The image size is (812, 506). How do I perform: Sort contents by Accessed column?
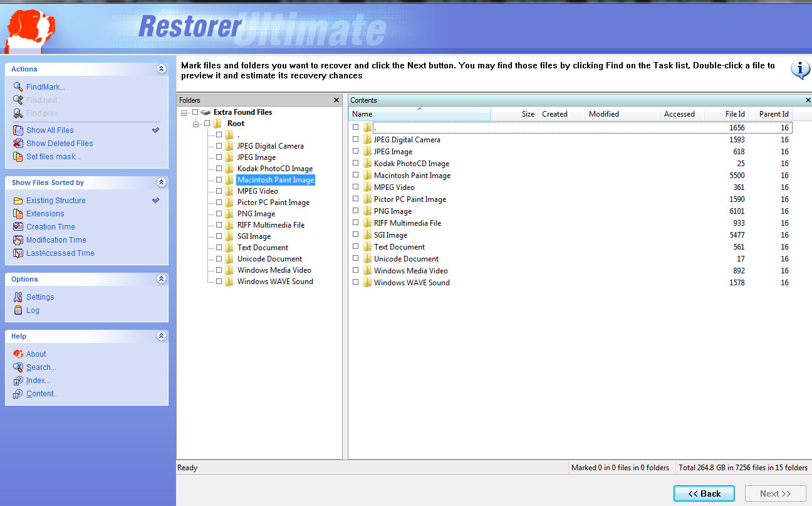(682, 114)
